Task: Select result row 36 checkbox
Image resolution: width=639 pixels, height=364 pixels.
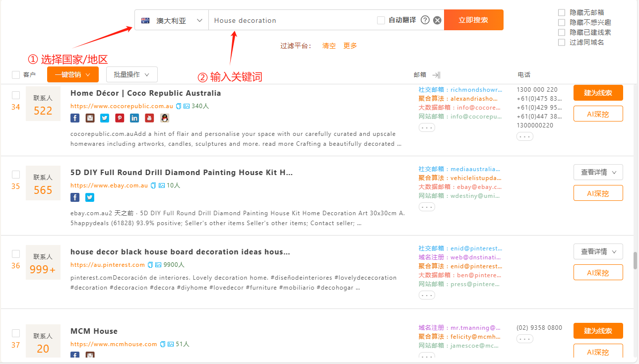Action: coord(16,254)
